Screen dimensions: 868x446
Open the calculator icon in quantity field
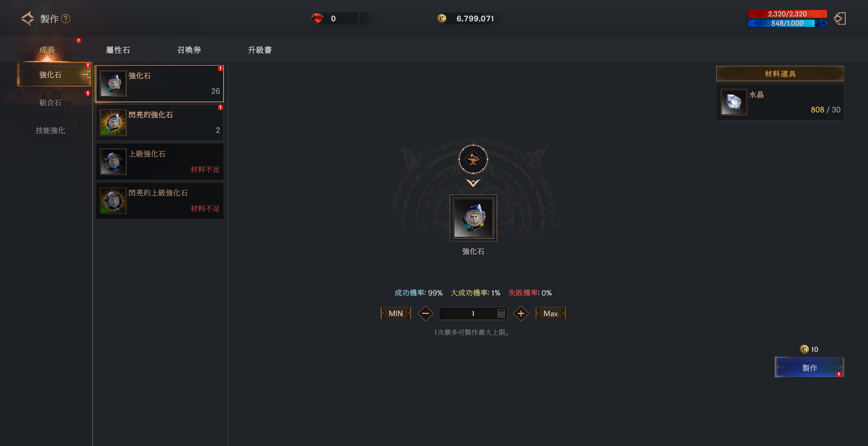point(501,314)
